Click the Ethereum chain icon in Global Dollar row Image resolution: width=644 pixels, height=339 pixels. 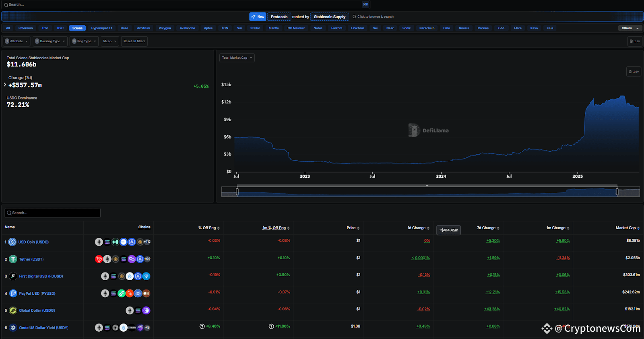click(x=130, y=310)
